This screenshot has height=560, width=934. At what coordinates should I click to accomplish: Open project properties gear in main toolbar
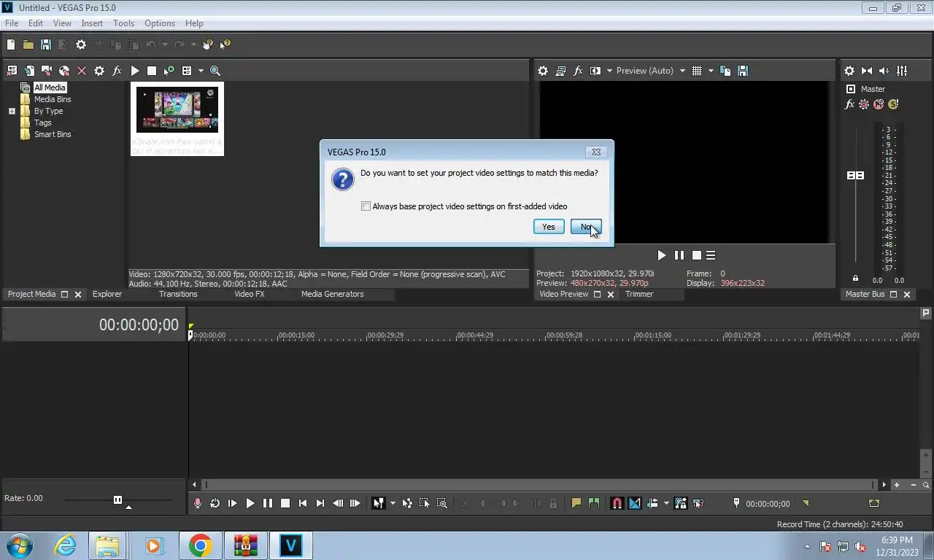(x=81, y=44)
